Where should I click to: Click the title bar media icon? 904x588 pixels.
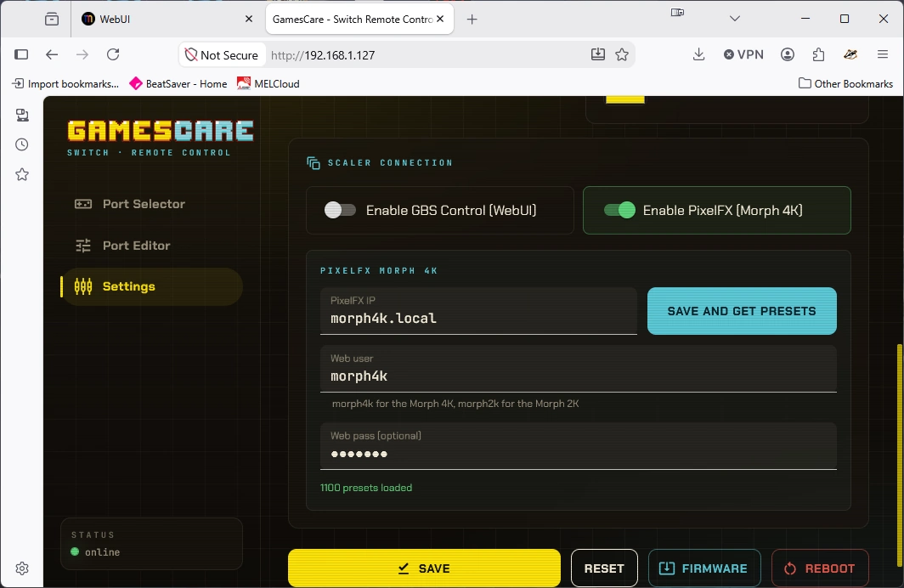[x=677, y=12]
